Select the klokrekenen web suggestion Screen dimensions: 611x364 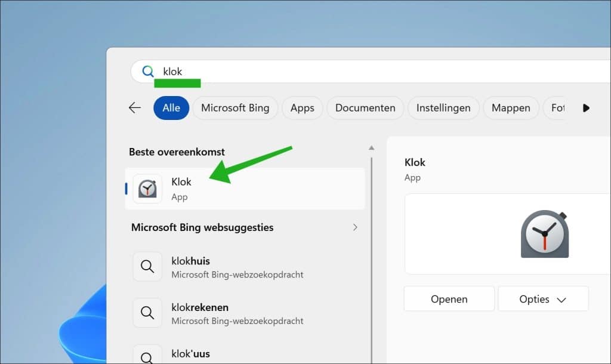tap(245, 313)
